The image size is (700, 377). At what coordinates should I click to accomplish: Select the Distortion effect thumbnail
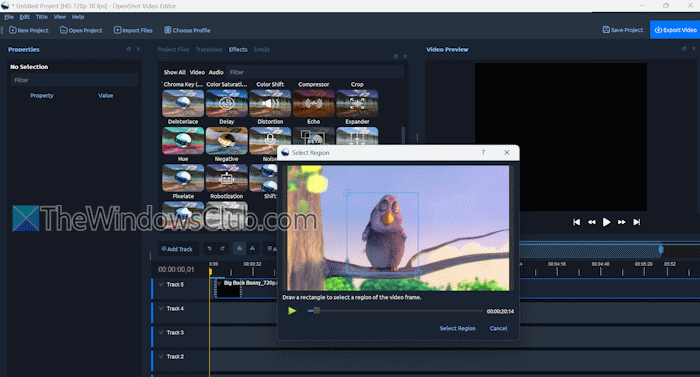tap(270, 103)
